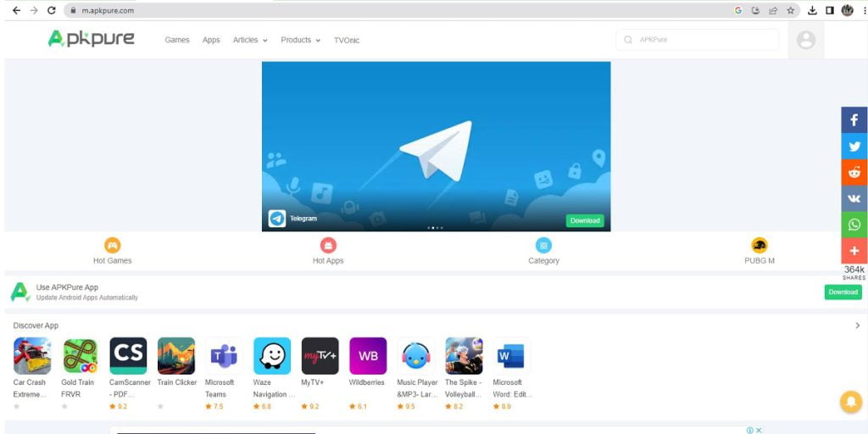Screen dimensions: 868x434
Task: Click Discover App heading link
Action: [36, 325]
